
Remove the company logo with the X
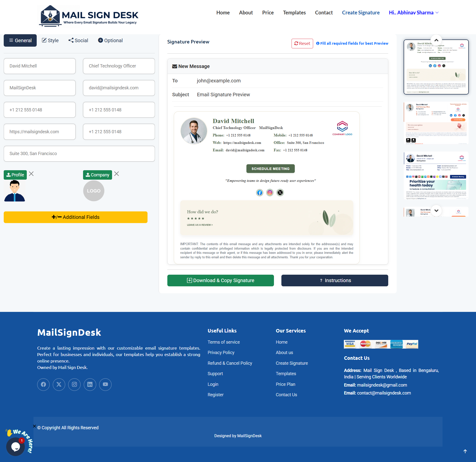click(117, 174)
